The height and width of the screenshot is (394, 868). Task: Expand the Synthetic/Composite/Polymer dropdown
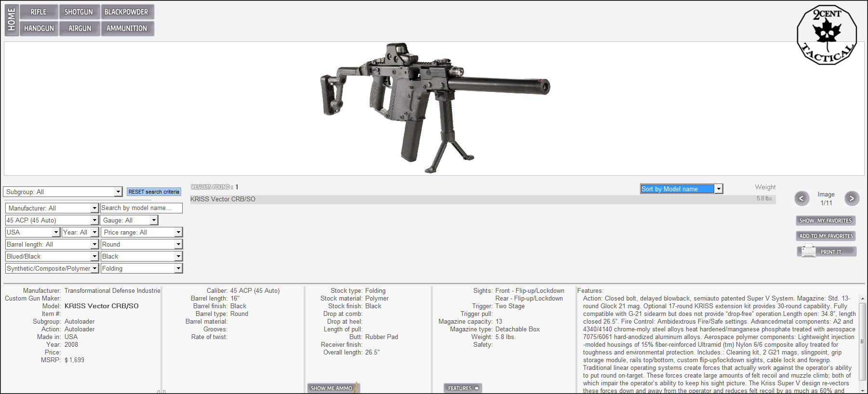(94, 268)
